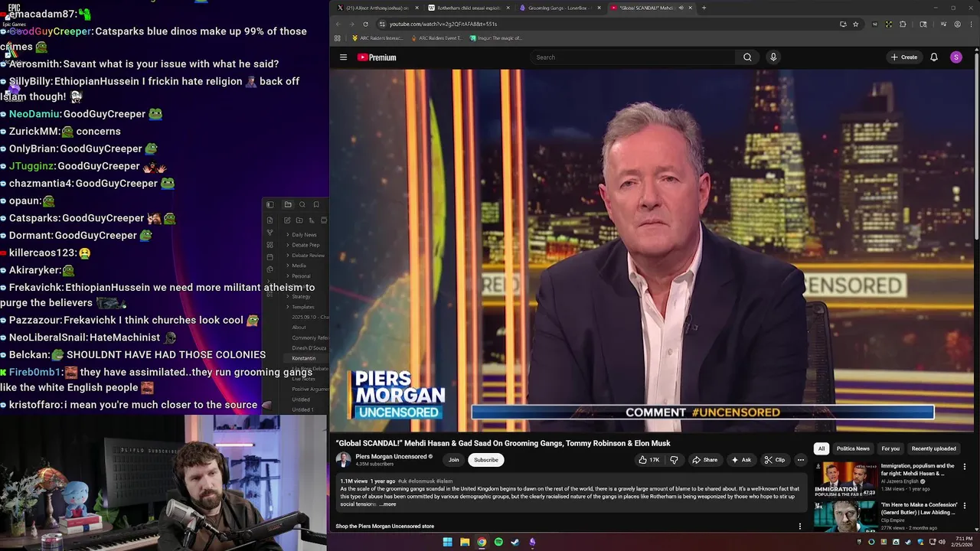Viewport: 980px width, 551px height.
Task: Go back in Chrome
Action: click(338, 24)
